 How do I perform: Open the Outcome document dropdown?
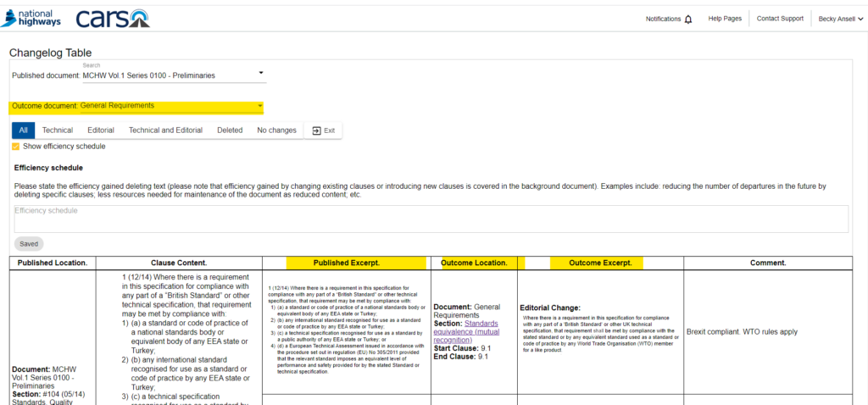click(x=259, y=106)
